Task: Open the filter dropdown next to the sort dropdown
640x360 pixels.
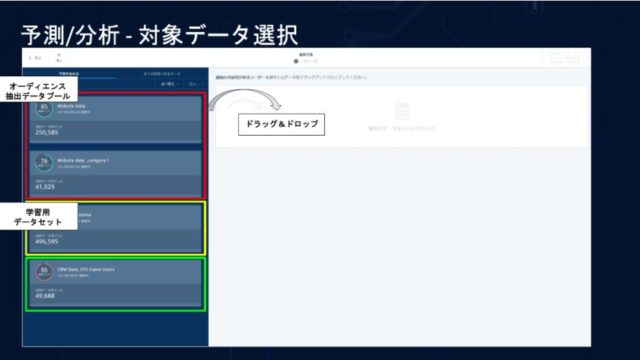Action: tap(196, 84)
